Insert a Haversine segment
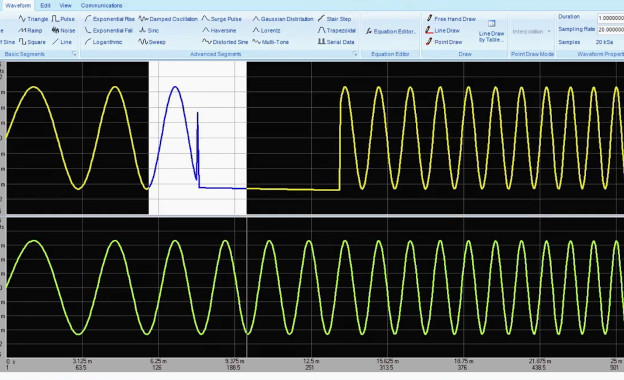This screenshot has height=380, width=624. point(219,30)
